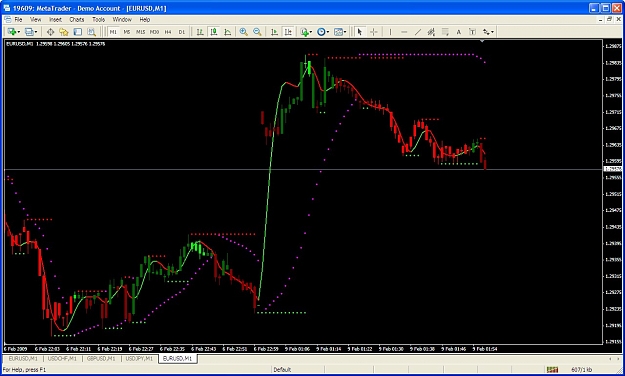
Task: Toggle chart Auto Scroll
Action: [x=274, y=32]
